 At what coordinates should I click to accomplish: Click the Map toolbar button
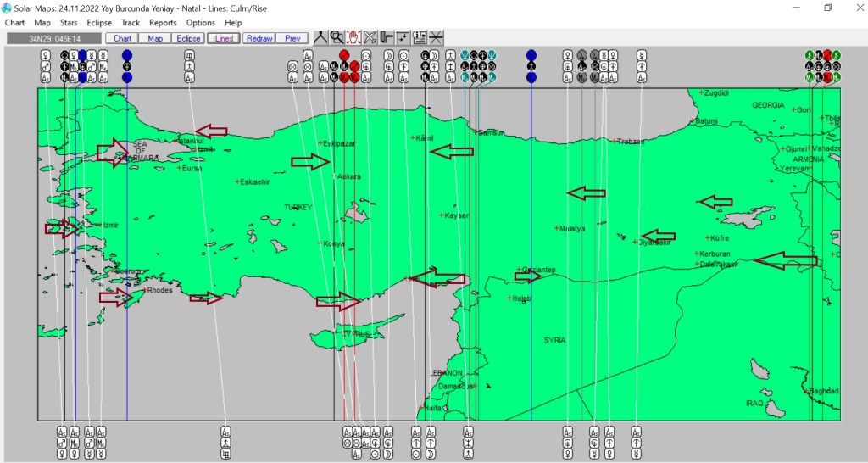coord(155,38)
